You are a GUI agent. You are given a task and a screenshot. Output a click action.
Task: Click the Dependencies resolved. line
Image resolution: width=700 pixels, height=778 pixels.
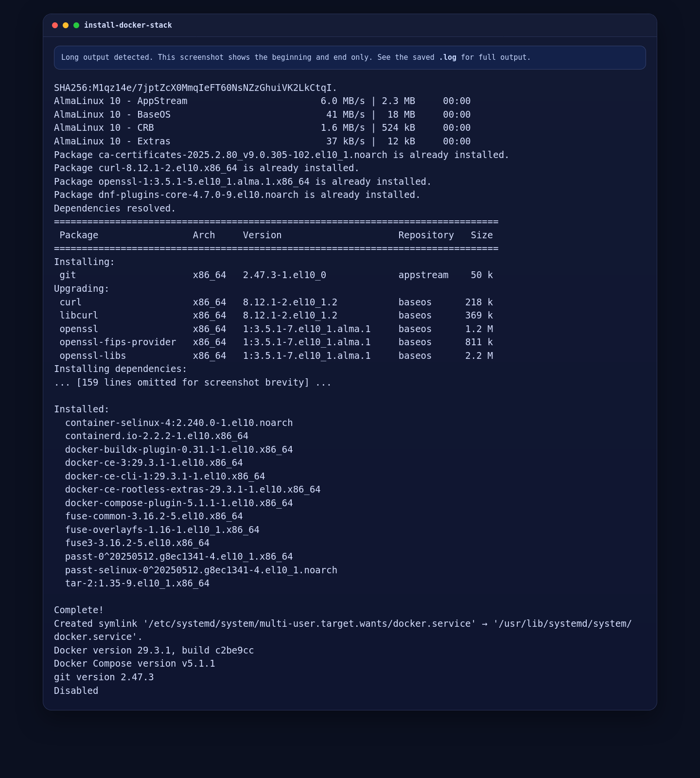tap(115, 209)
